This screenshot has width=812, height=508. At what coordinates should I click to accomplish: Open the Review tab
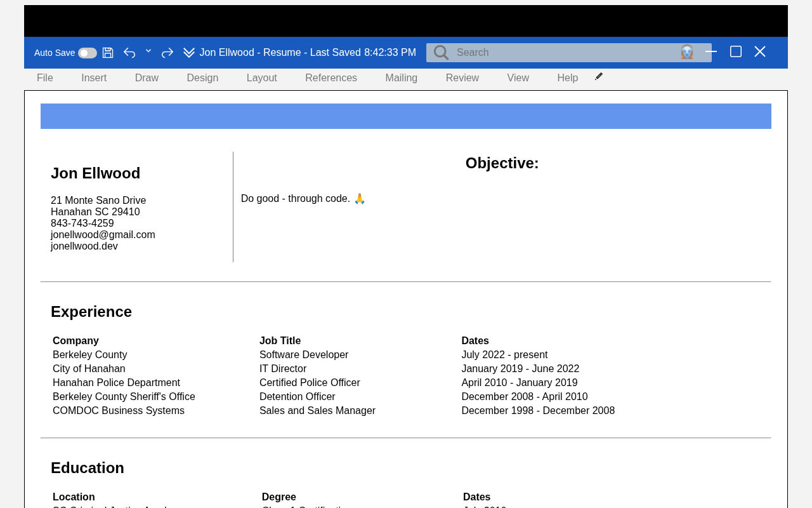tap(462, 78)
